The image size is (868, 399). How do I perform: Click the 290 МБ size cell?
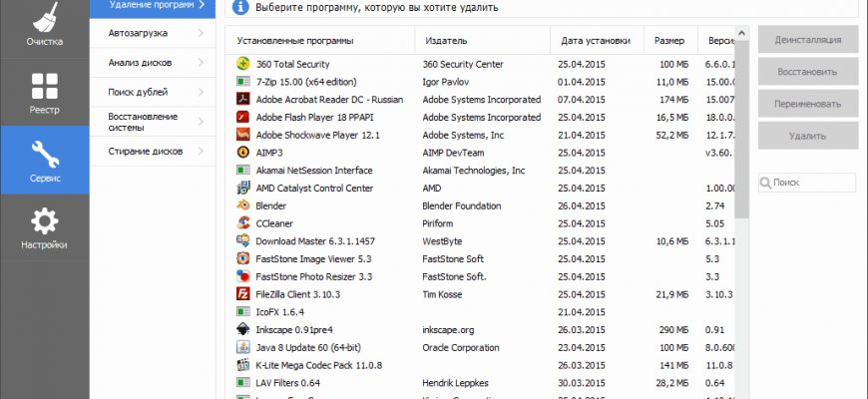(x=674, y=330)
